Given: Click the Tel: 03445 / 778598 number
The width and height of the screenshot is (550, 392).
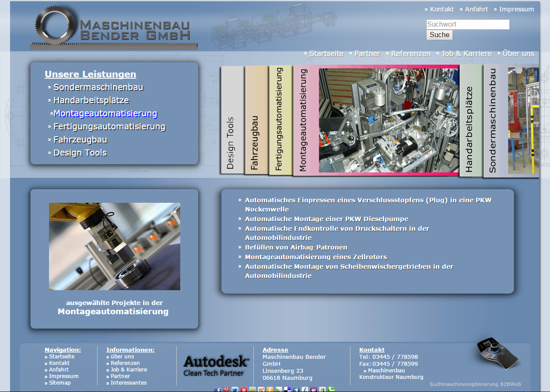Looking at the screenshot, I should click(389, 357).
